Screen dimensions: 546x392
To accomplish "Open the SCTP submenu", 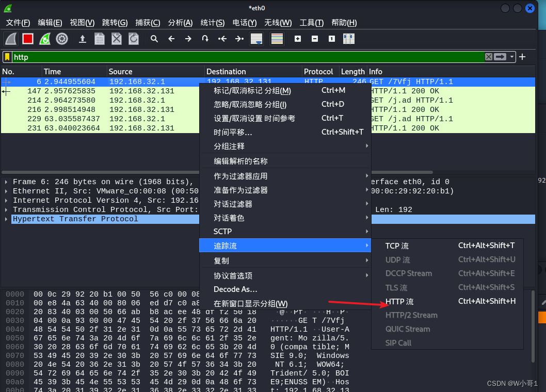I will (x=285, y=232).
